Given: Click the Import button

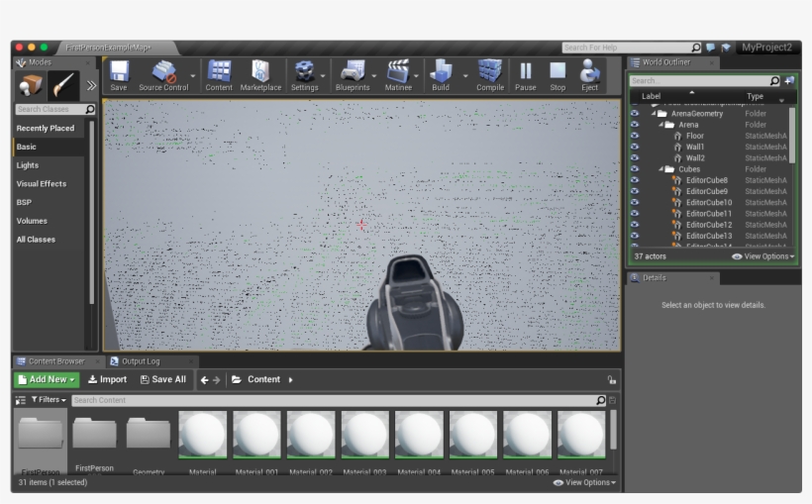Looking at the screenshot, I should (x=107, y=379).
